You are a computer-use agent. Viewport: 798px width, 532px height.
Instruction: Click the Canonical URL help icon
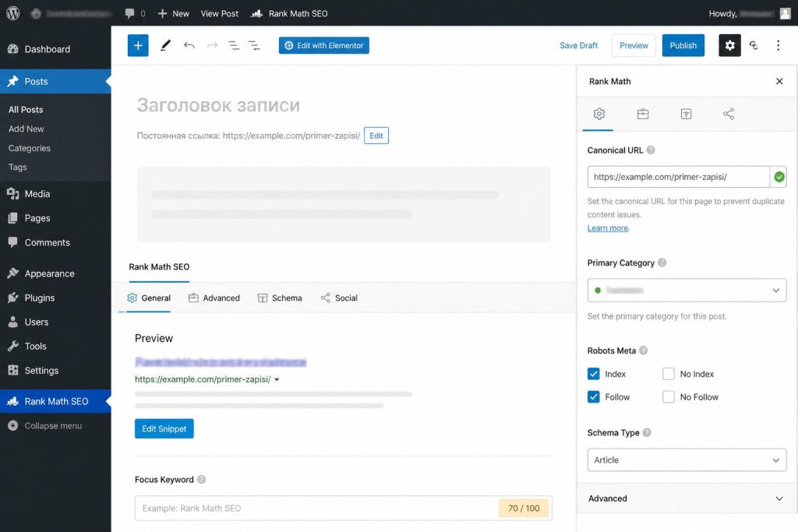tap(651, 150)
